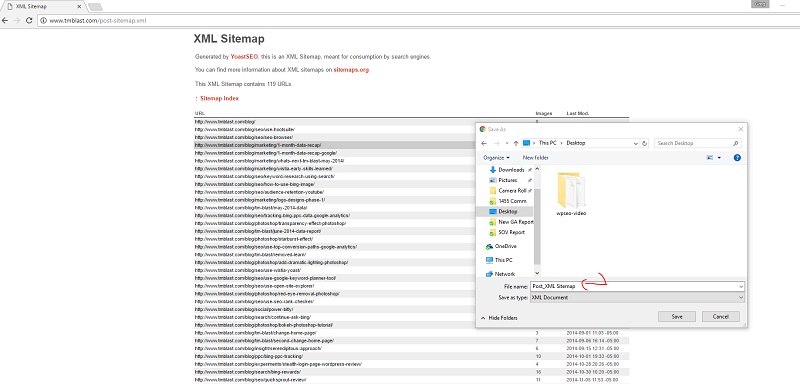Click the URL column header
This screenshot has width=800, height=384.
(198, 113)
